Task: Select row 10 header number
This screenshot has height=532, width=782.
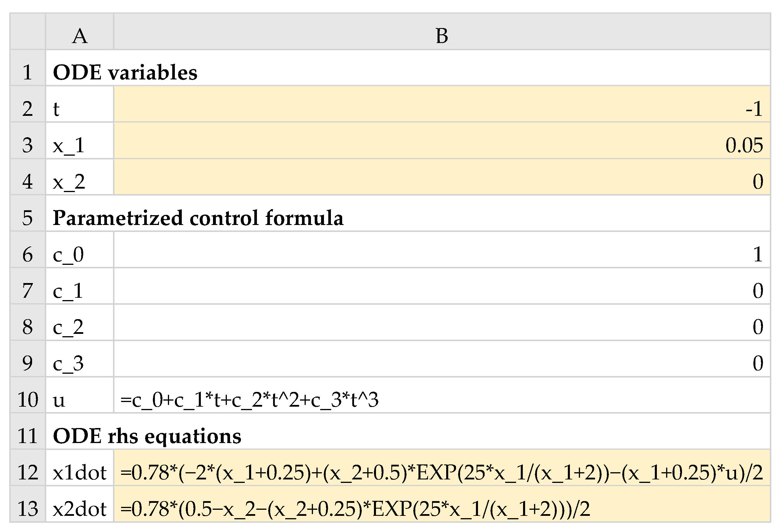Action: pos(27,399)
